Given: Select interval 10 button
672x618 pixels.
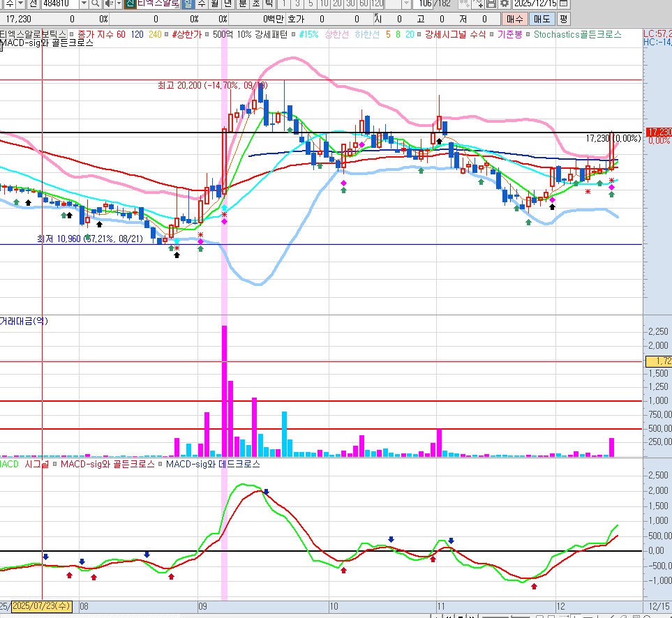Looking at the screenshot, I should (324, 4).
